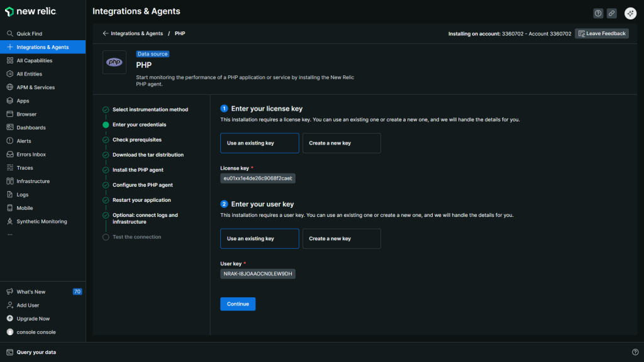Expand the sidebar's more options ellipsis
Image resolution: width=644 pixels, height=362 pixels.
click(9, 234)
